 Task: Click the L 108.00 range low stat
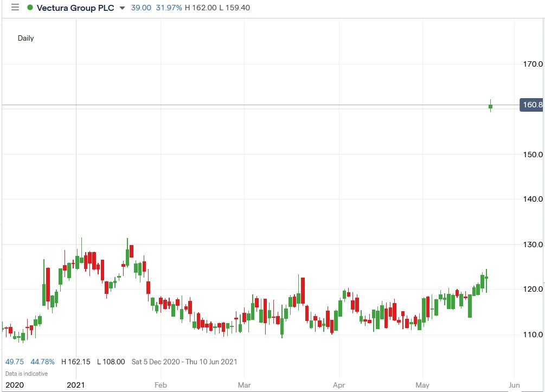point(110,362)
